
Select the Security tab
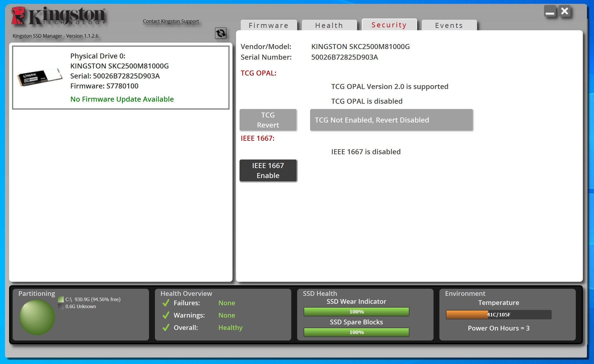389,25
